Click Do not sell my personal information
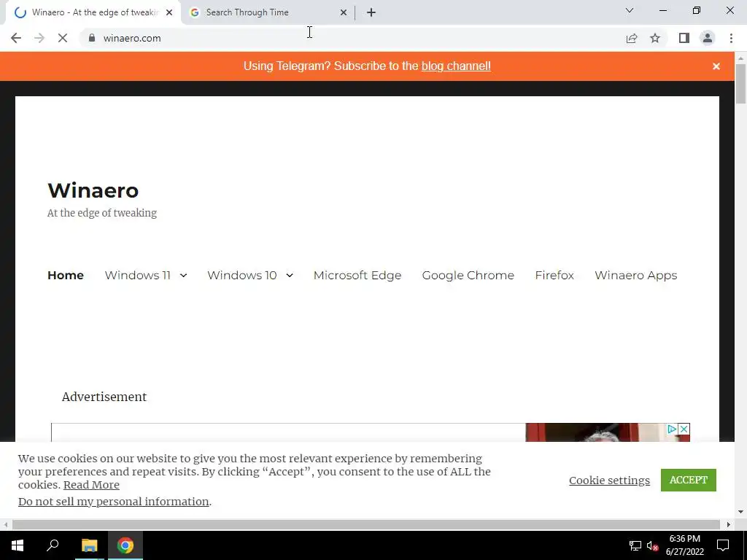 coord(113,502)
